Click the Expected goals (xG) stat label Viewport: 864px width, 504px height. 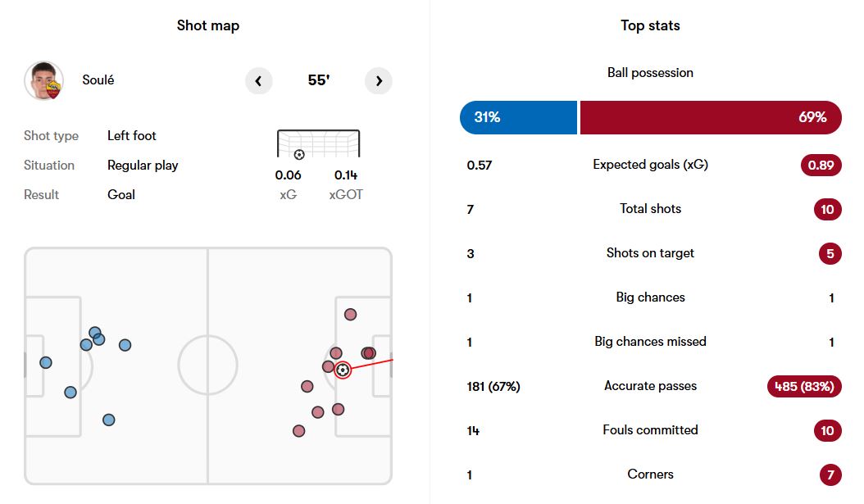point(650,165)
